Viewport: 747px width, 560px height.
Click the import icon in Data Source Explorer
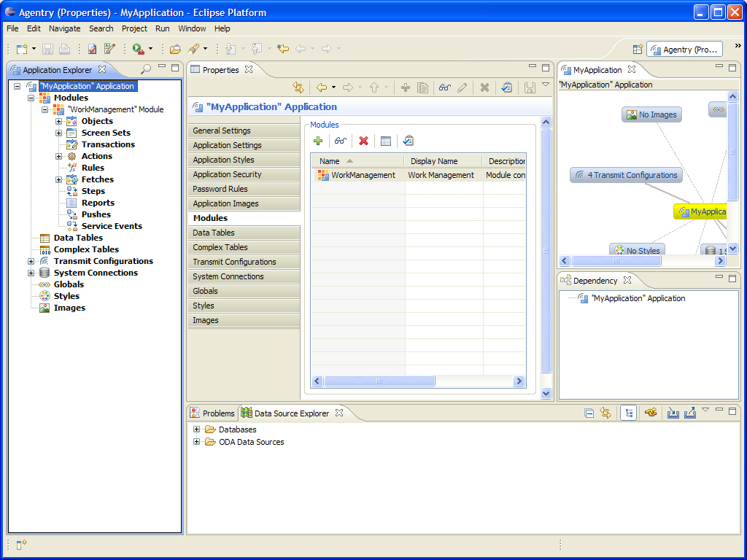tap(673, 413)
